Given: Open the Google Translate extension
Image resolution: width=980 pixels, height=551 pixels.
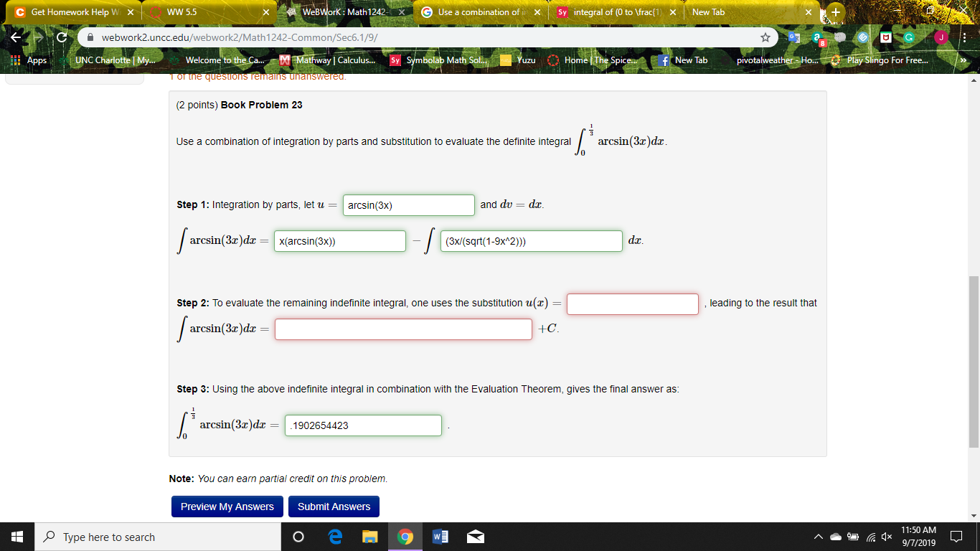Looking at the screenshot, I should 794,37.
